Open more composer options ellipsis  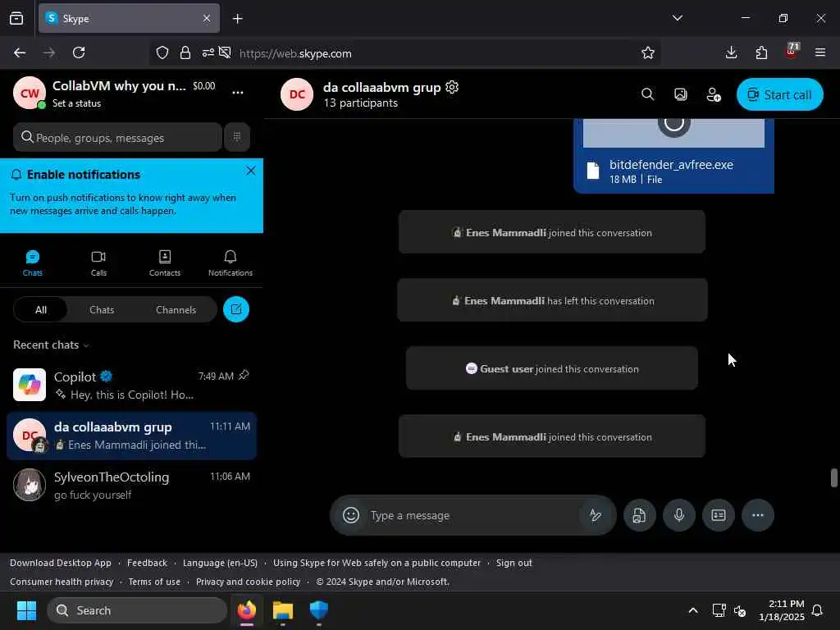(757, 515)
